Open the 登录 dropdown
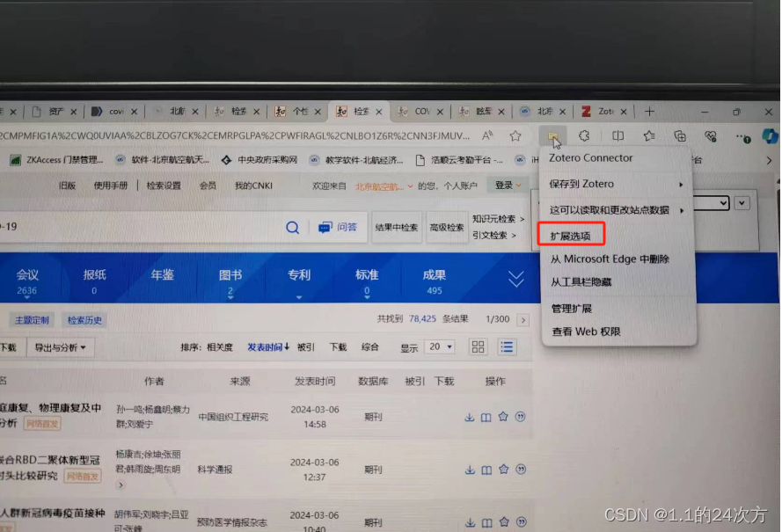Screen dimensions: 782x532 coord(508,186)
